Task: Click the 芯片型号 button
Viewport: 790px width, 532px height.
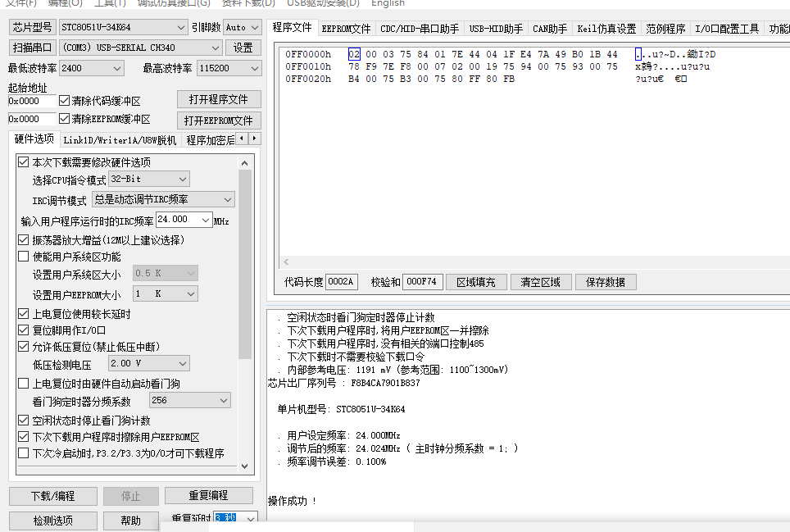Action: coord(32,27)
